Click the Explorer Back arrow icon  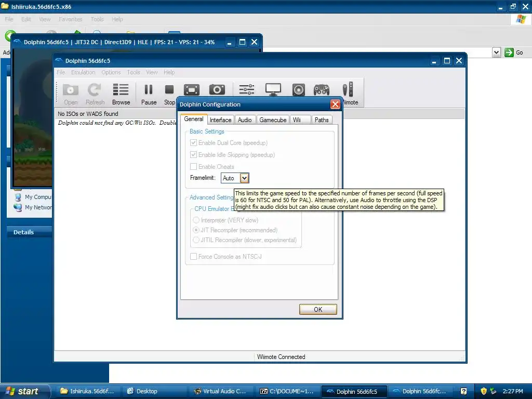(x=8, y=35)
